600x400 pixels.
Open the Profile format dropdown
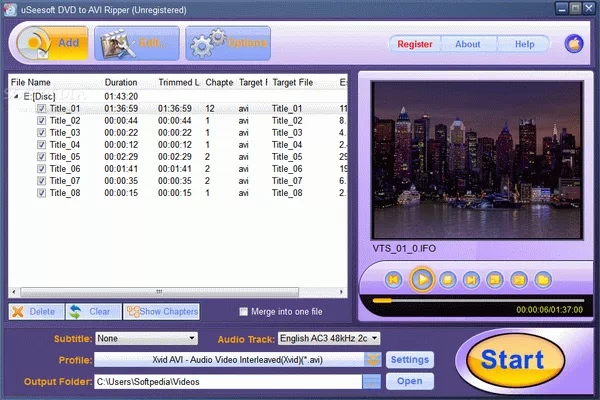point(372,360)
